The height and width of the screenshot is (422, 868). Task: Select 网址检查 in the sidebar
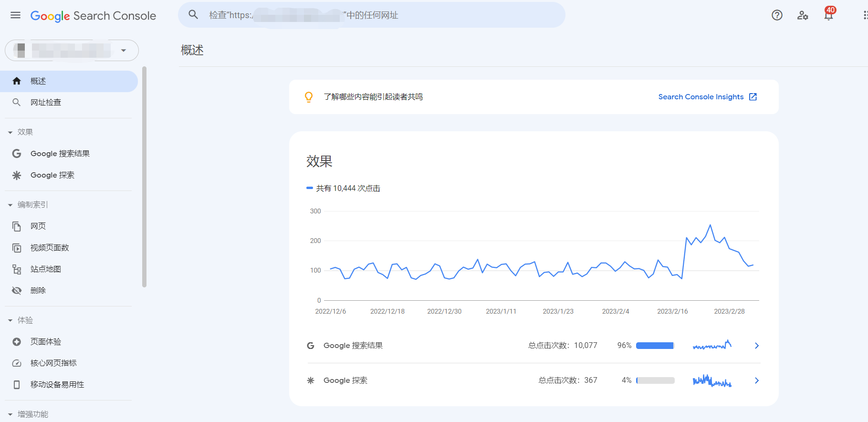pos(46,102)
